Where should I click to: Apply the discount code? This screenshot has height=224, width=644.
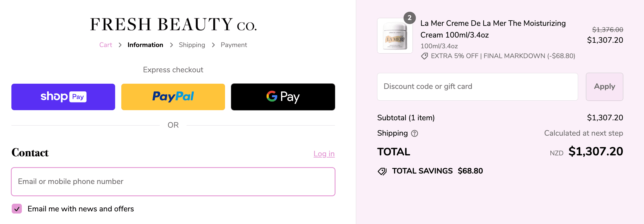604,87
